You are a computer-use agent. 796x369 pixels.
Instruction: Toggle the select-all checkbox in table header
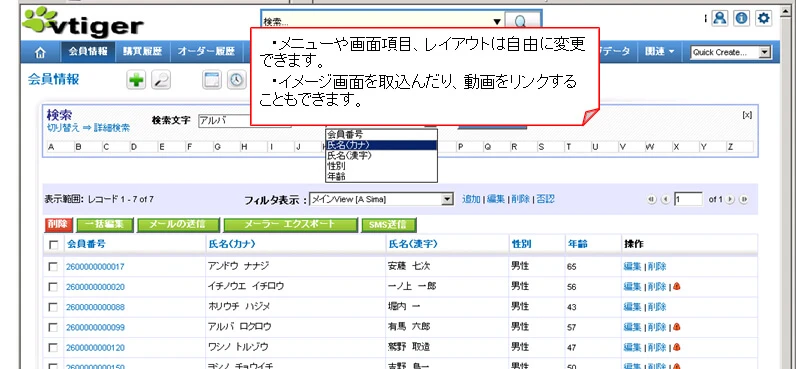pos(53,245)
